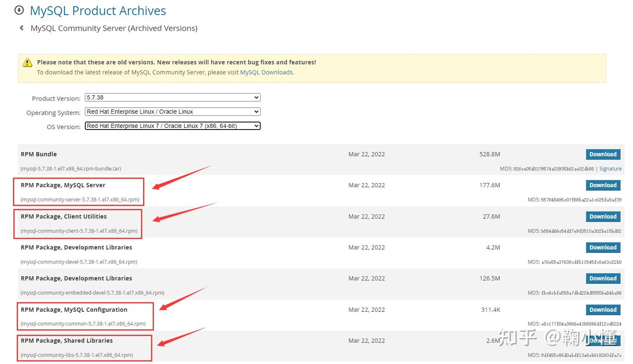
Task: Click Development Libraries title above embedded-devel filename
Action: [x=76, y=278]
